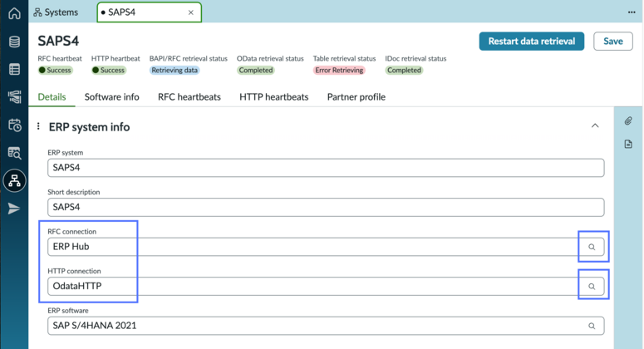
Task: Select the Details tab
Action: click(x=52, y=97)
